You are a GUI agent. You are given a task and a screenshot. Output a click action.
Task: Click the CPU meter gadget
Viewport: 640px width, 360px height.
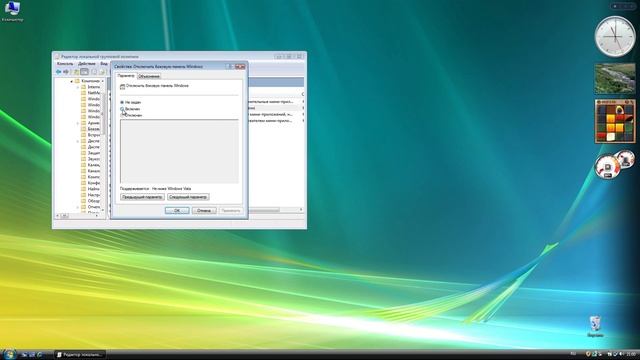click(614, 165)
